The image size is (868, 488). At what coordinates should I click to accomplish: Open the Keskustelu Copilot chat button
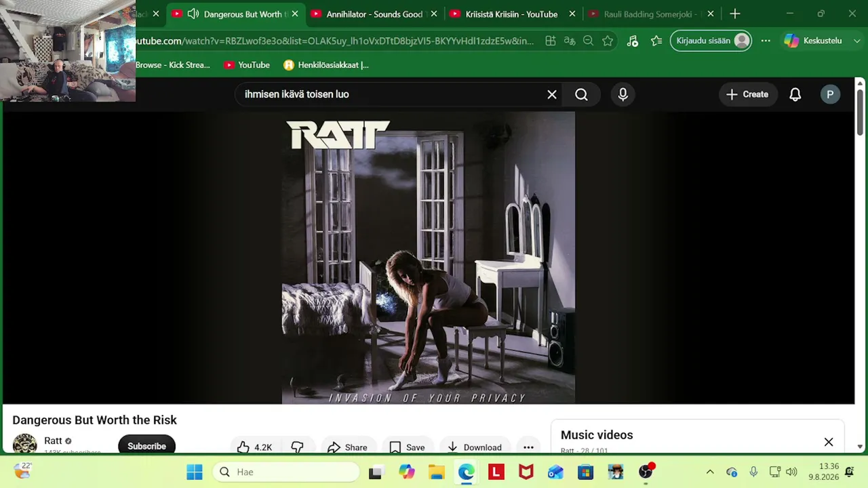(813, 41)
